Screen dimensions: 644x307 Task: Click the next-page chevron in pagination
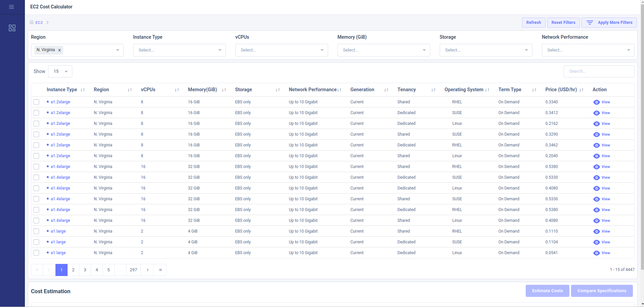pos(148,270)
